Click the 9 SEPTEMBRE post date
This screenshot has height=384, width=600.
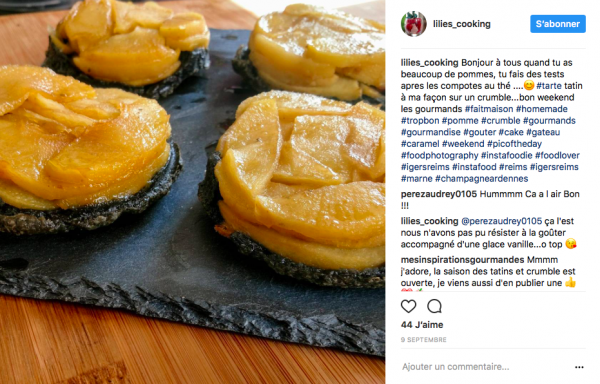click(423, 340)
